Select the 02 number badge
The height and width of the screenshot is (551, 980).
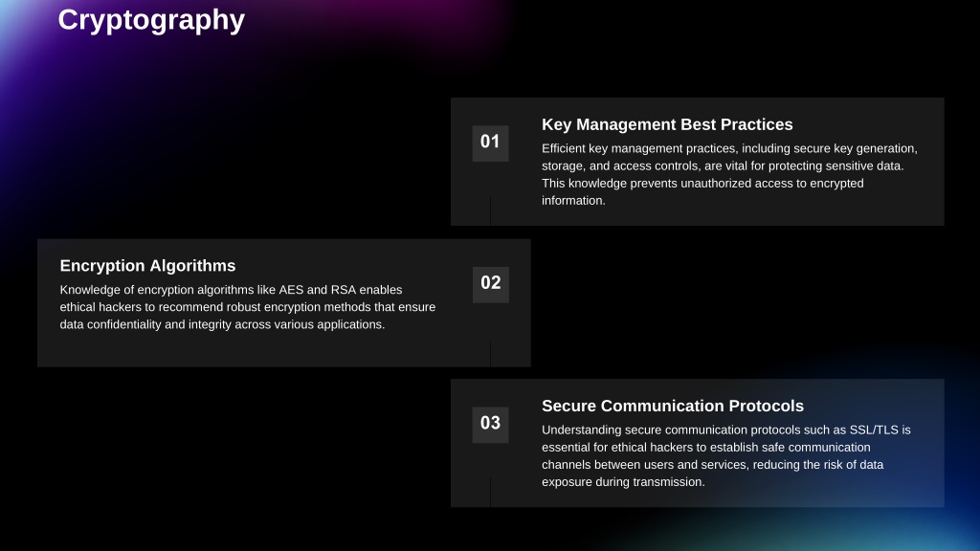click(491, 284)
